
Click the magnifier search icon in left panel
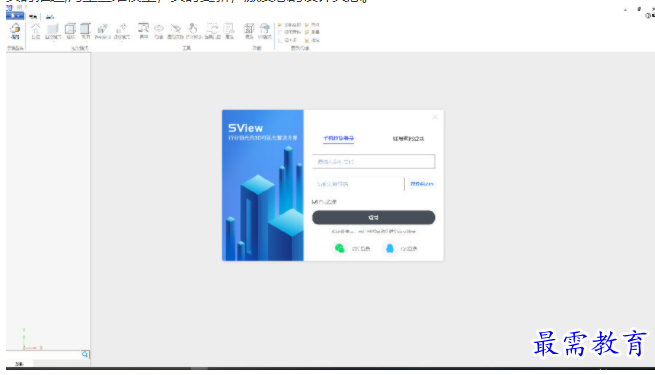pyautogui.click(x=85, y=354)
